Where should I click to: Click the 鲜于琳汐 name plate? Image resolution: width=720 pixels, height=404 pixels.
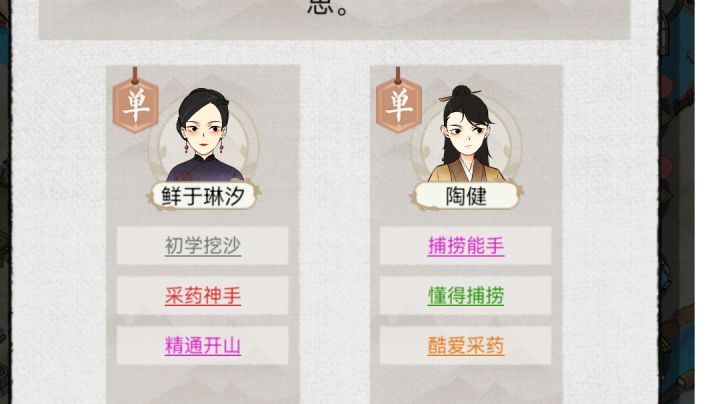203,196
